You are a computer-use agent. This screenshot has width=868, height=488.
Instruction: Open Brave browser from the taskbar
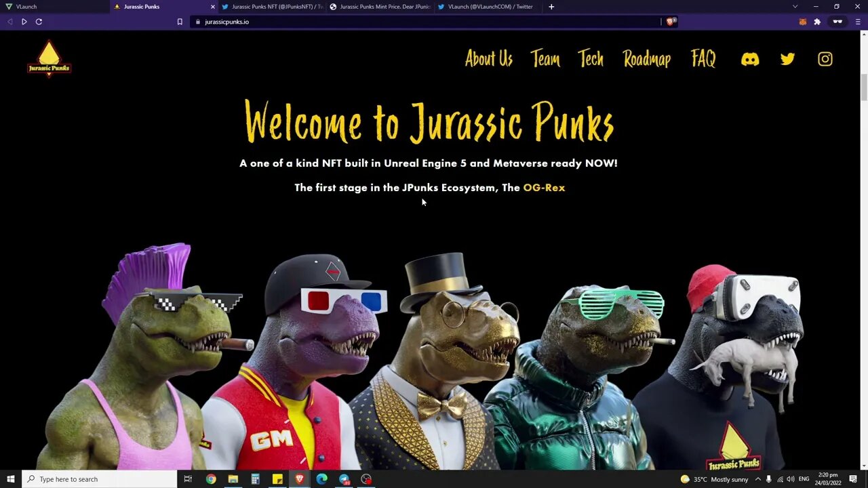coord(300,479)
